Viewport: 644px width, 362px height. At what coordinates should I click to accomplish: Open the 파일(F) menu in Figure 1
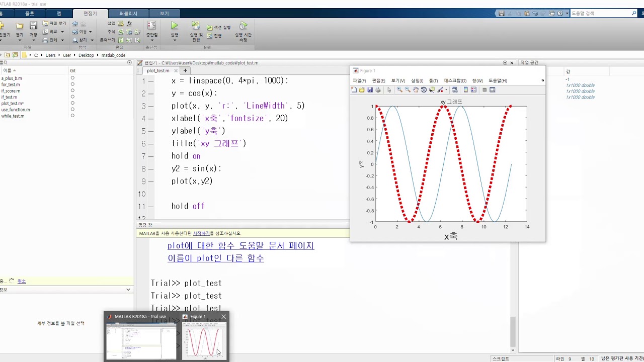coord(359,80)
